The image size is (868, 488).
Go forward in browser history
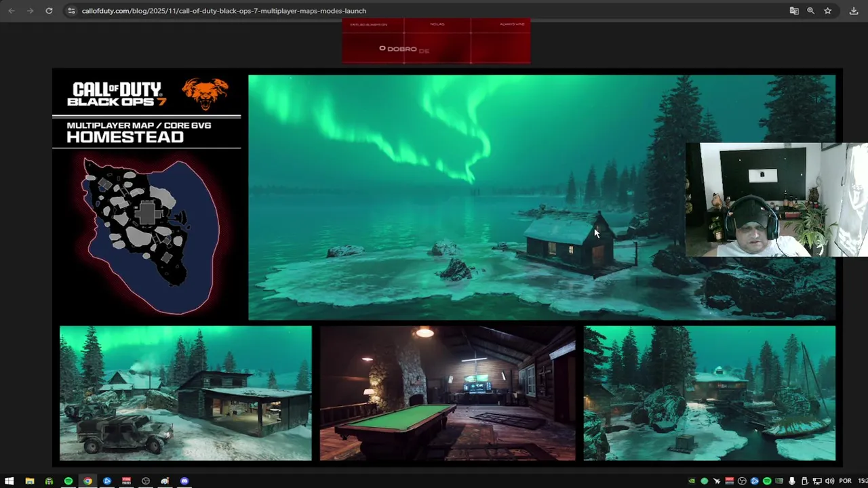point(30,11)
